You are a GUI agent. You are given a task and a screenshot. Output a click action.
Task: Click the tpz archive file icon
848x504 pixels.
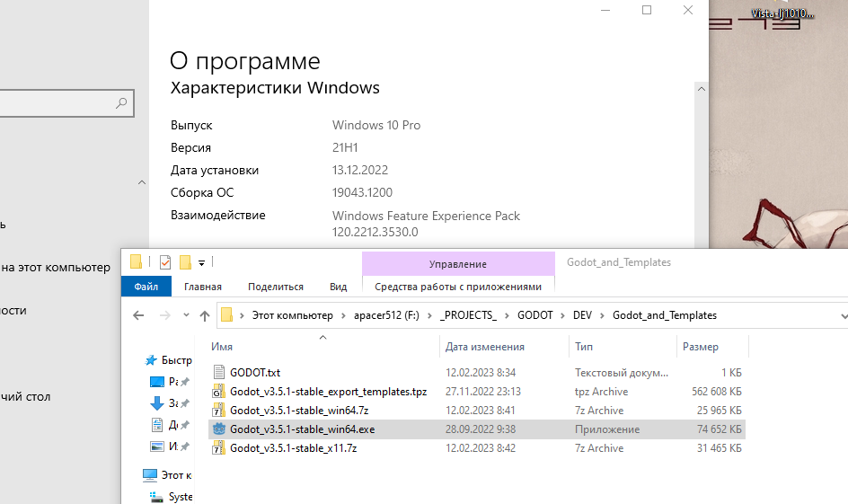pyautogui.click(x=218, y=391)
